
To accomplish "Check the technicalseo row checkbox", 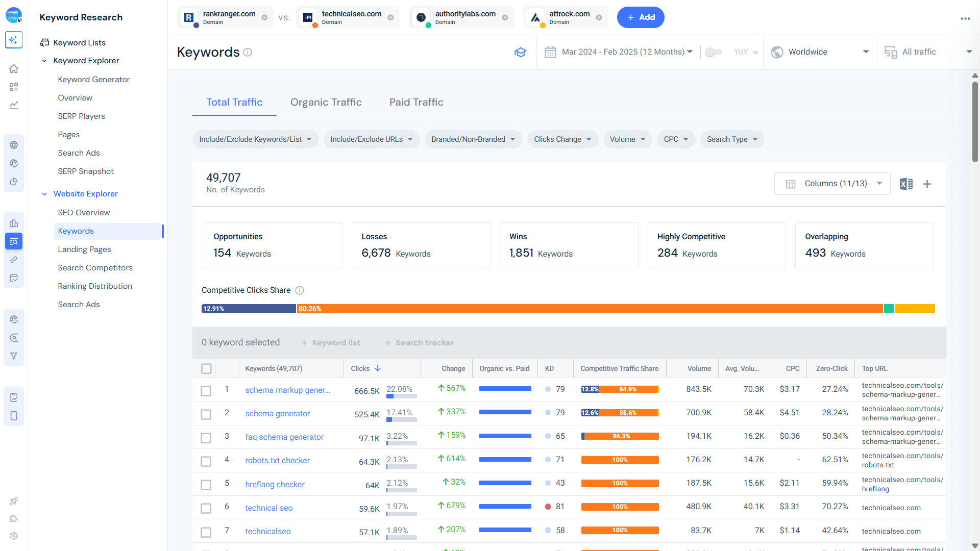I will tap(206, 532).
